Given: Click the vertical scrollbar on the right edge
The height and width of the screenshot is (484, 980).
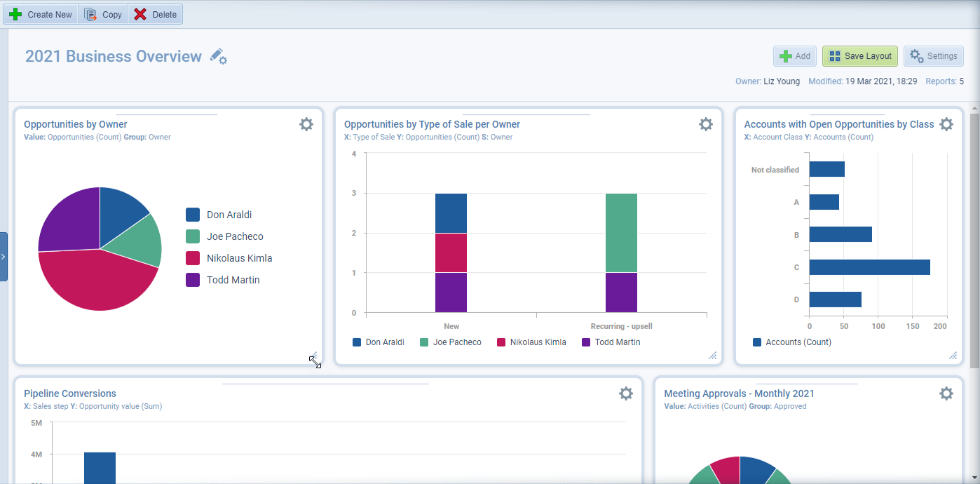Looking at the screenshot, I should click(x=974, y=210).
